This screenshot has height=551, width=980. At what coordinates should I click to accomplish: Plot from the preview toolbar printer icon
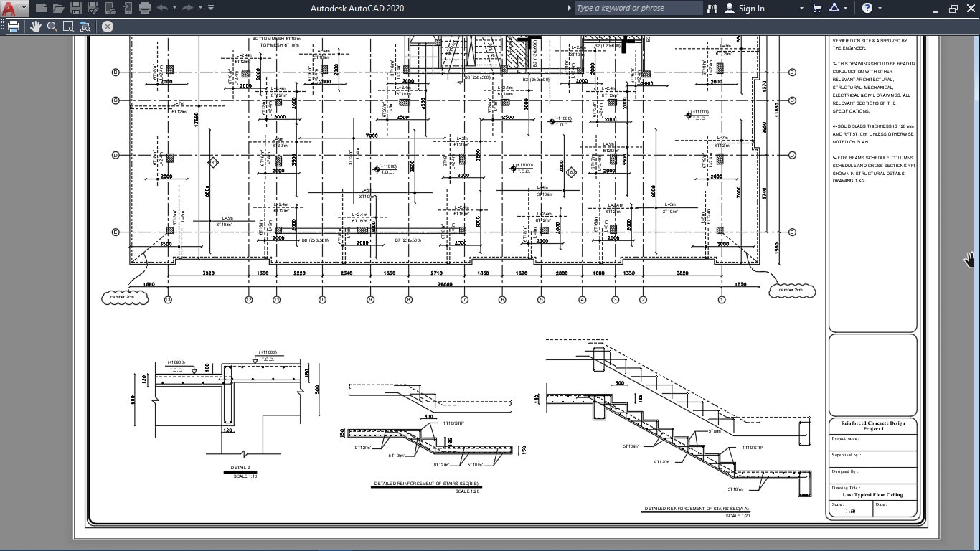pos(13,27)
